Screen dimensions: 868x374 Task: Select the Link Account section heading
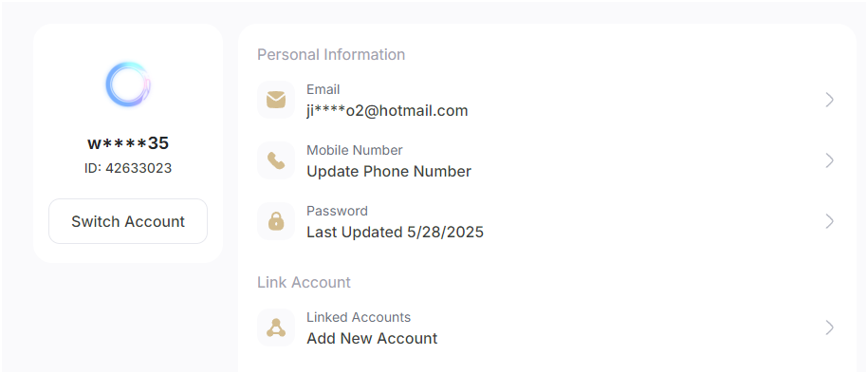[304, 282]
